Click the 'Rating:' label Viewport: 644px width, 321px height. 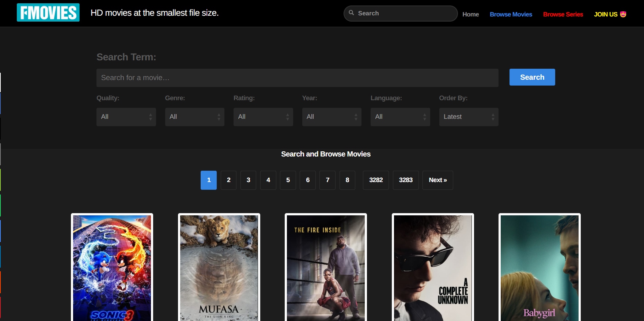(x=244, y=98)
